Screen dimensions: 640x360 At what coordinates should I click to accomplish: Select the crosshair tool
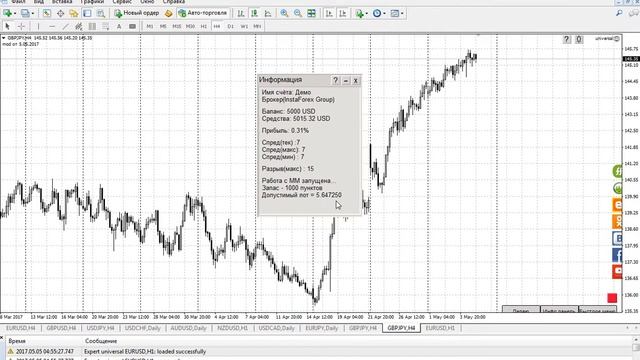tap(21, 26)
